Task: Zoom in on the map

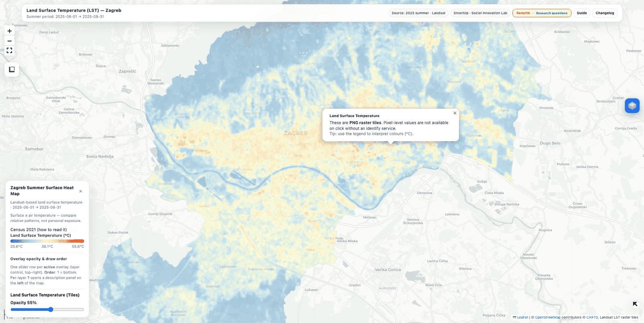Action: (10, 31)
